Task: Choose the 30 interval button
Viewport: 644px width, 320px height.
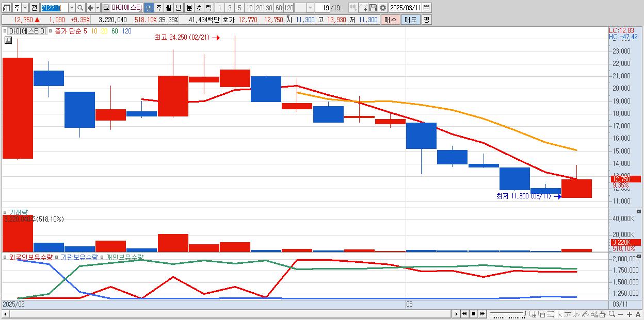Action: click(269, 8)
